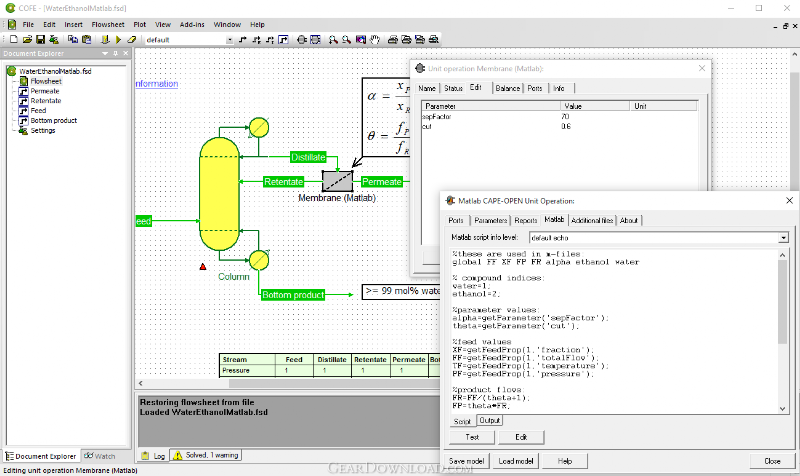Click the Test button
This screenshot has height=476, width=800.
tap(472, 437)
